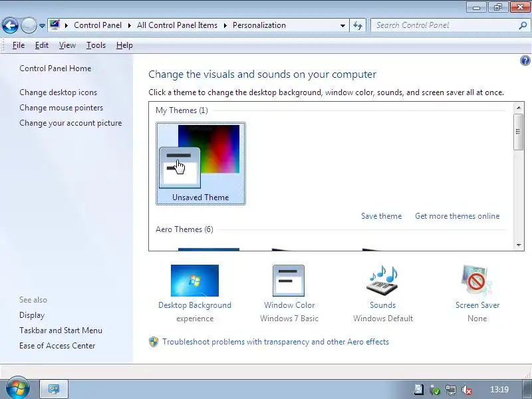Viewport: 532px width, 399px height.
Task: Click the themes list scroll up arrow
Action: tap(519, 108)
